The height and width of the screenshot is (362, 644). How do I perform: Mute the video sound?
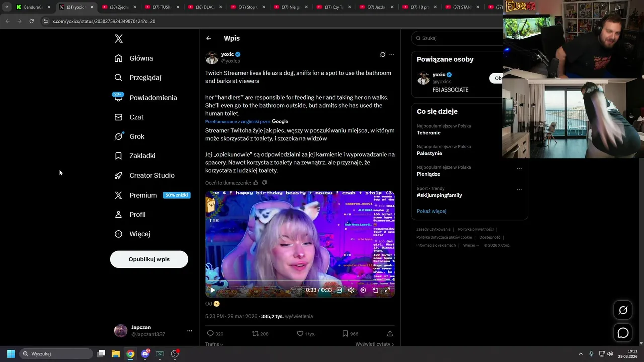click(x=351, y=290)
